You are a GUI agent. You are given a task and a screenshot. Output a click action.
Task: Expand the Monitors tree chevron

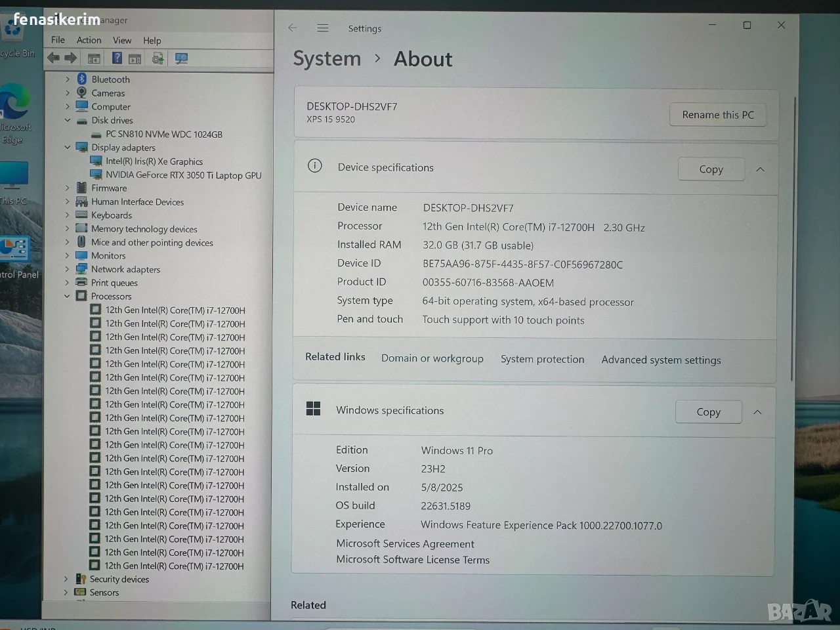(67, 255)
